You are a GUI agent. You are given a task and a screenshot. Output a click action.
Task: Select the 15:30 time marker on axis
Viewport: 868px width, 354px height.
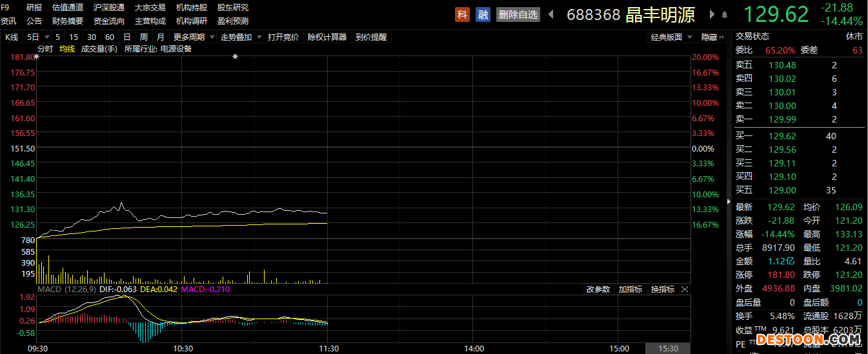668,348
